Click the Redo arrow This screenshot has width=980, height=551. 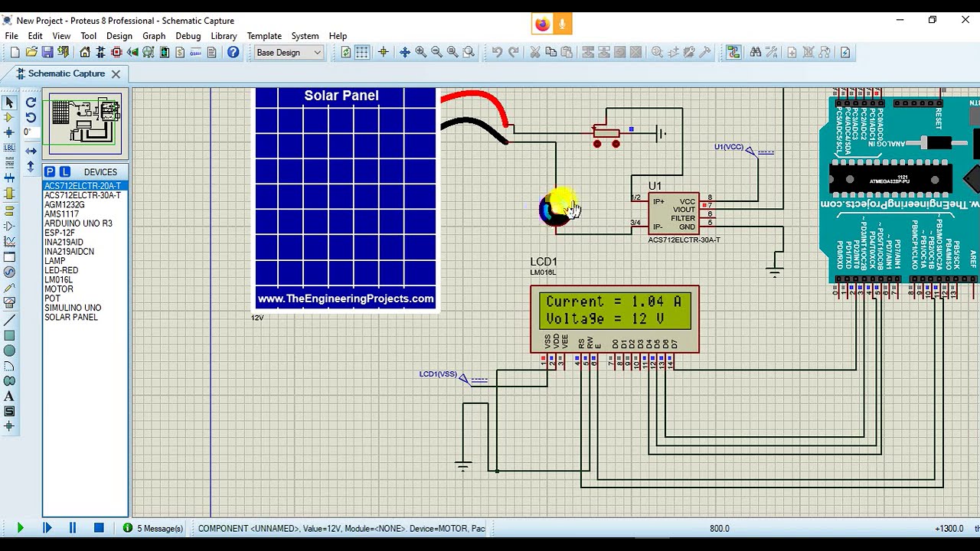pos(513,52)
